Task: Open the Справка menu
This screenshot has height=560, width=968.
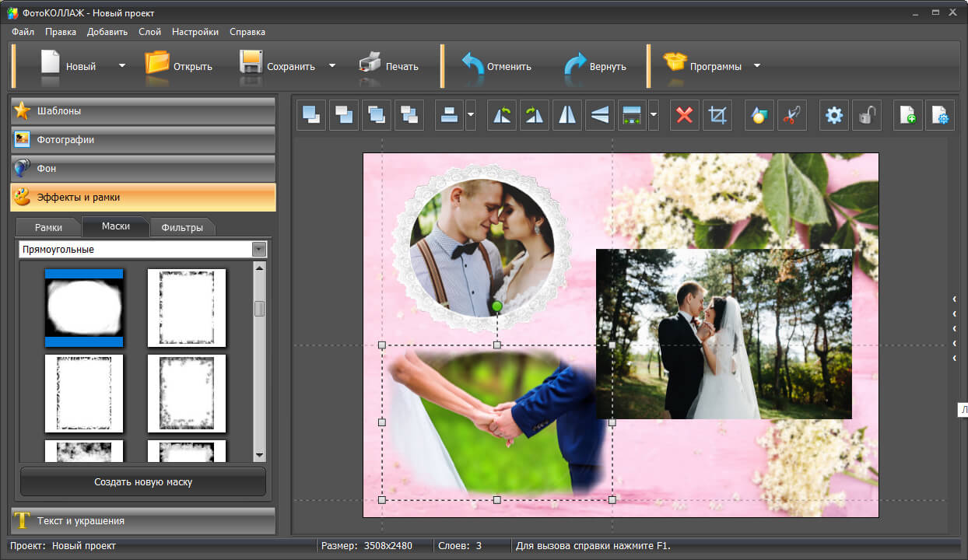Action: tap(247, 32)
